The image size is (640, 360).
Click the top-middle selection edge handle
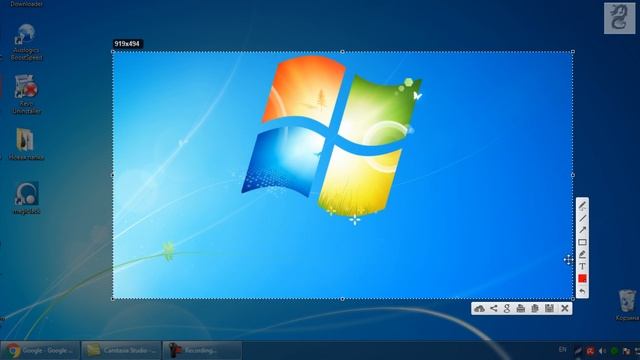coord(342,51)
